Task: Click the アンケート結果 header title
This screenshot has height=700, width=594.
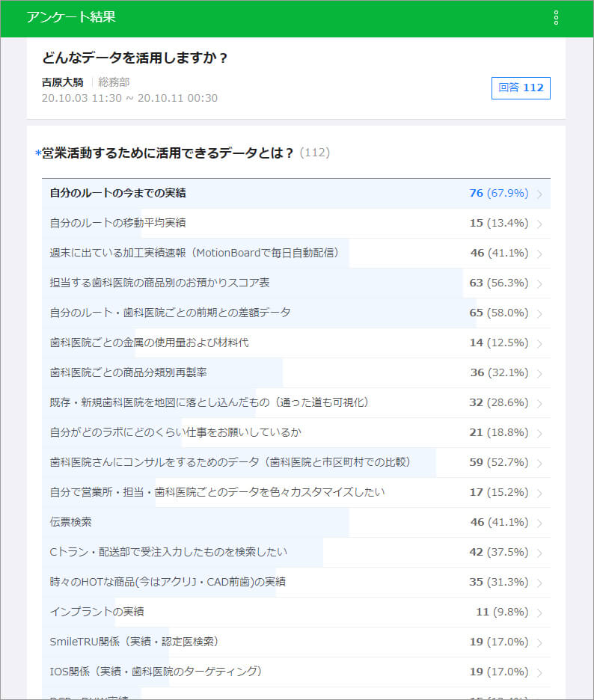Action: pyautogui.click(x=71, y=17)
